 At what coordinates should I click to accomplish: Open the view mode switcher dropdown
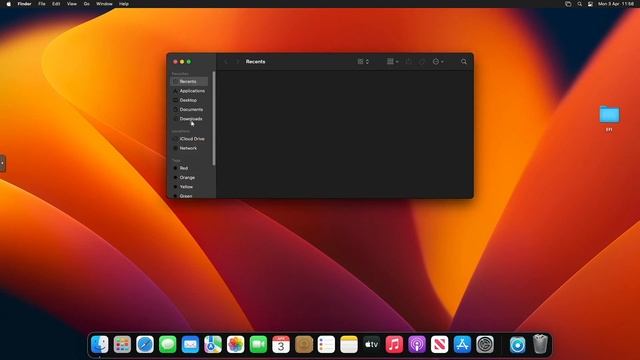(x=363, y=62)
